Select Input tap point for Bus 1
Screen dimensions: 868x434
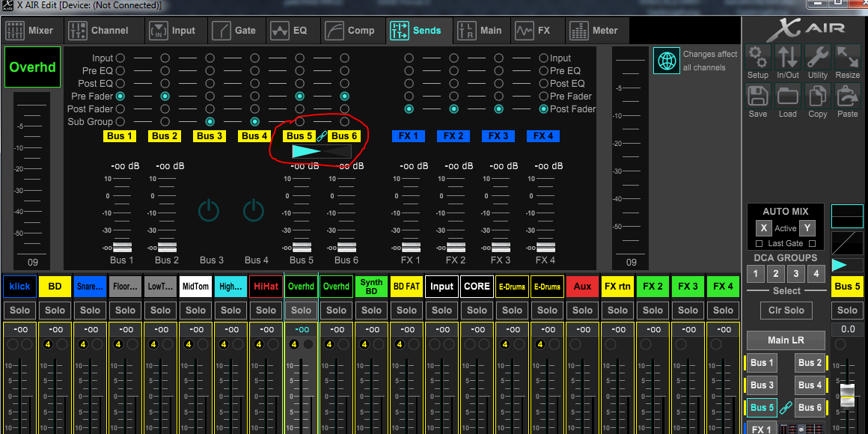120,58
